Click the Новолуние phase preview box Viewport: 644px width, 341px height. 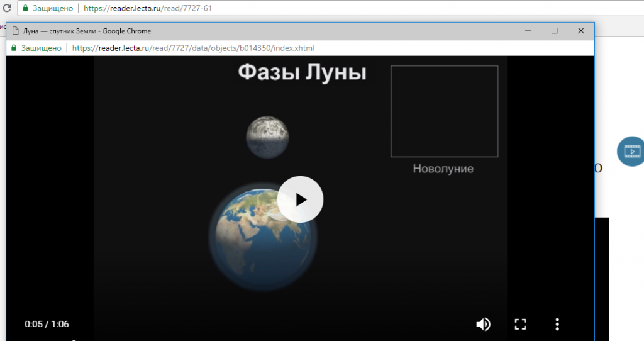(x=445, y=111)
